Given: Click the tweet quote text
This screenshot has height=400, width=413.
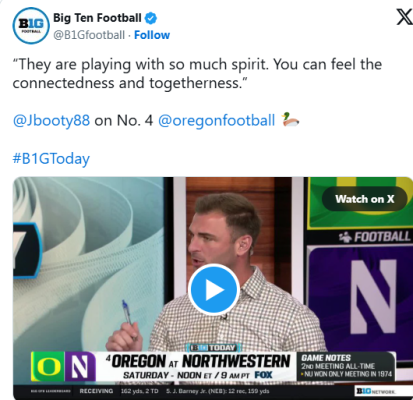Looking at the screenshot, I should click(x=197, y=74).
